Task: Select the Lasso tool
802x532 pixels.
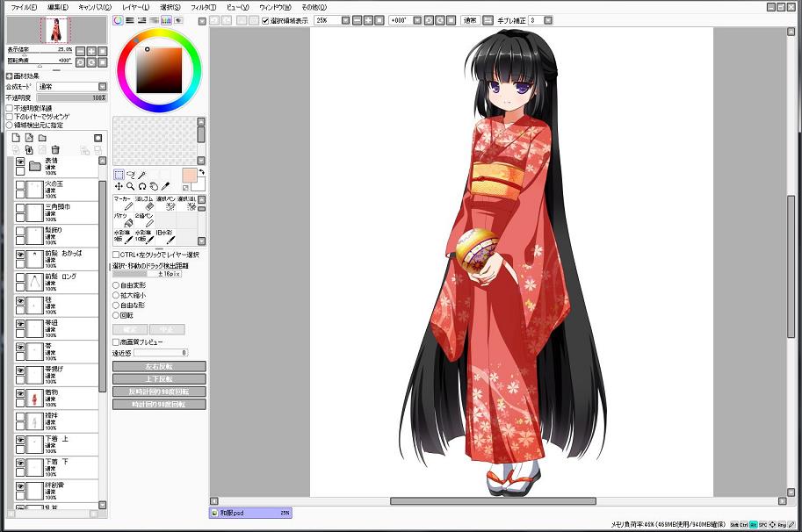Action: (131, 175)
